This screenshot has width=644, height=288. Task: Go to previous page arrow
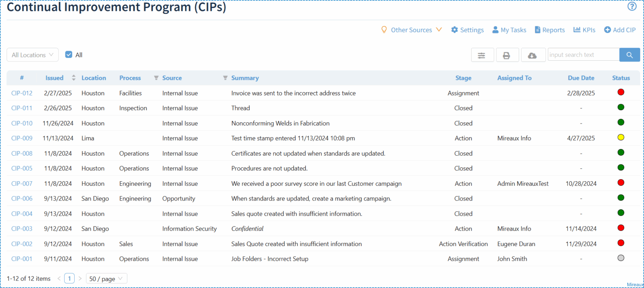click(59, 278)
